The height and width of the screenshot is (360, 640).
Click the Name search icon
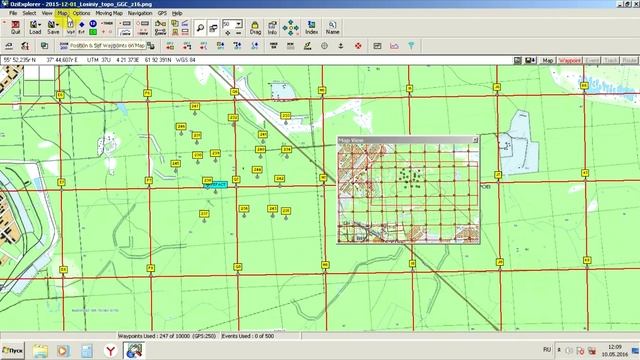(x=332, y=27)
